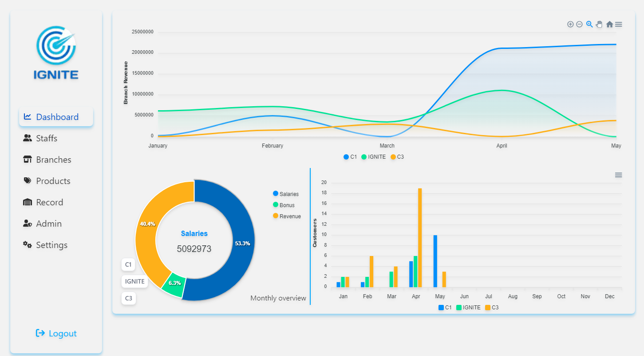Toggle C1 series in customers chart legend
Viewport: 644px width, 356px height.
(x=445, y=307)
